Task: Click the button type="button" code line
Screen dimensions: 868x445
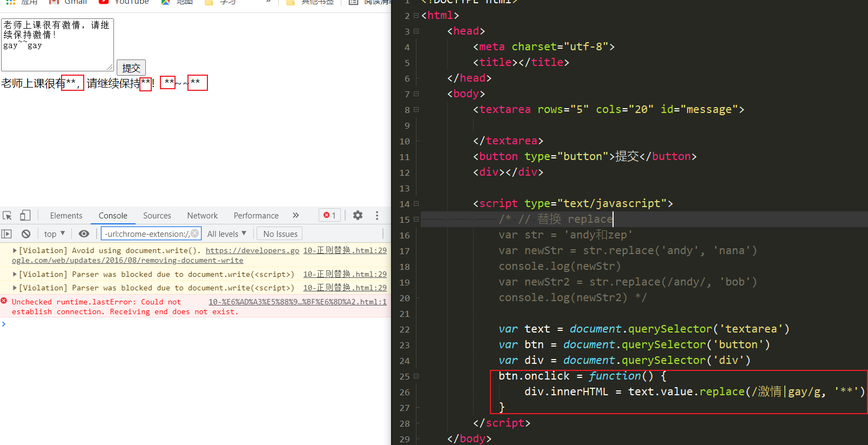Action: 584,157
